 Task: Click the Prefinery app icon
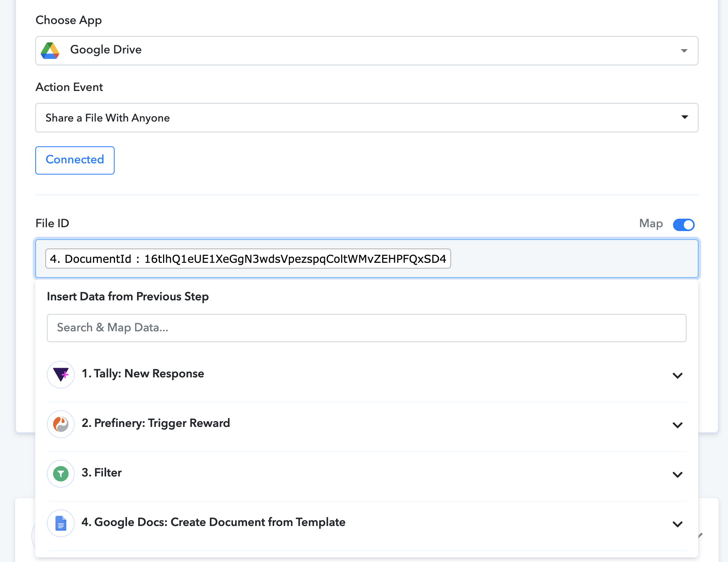click(x=61, y=424)
